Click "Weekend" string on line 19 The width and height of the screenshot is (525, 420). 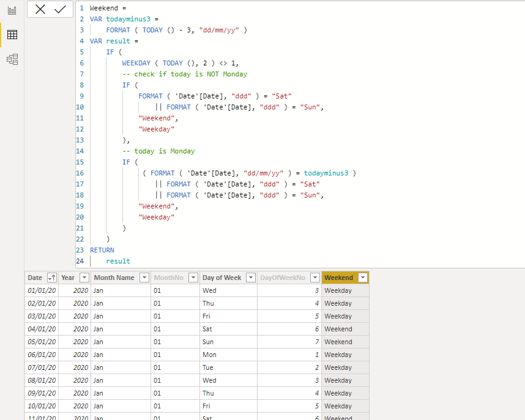[x=157, y=206]
